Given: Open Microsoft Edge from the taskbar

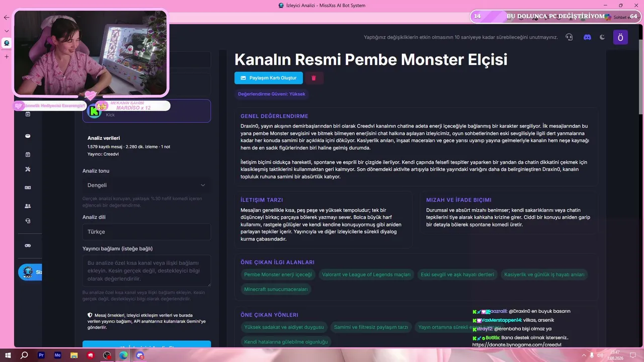Looking at the screenshot, I should click(x=123, y=355).
